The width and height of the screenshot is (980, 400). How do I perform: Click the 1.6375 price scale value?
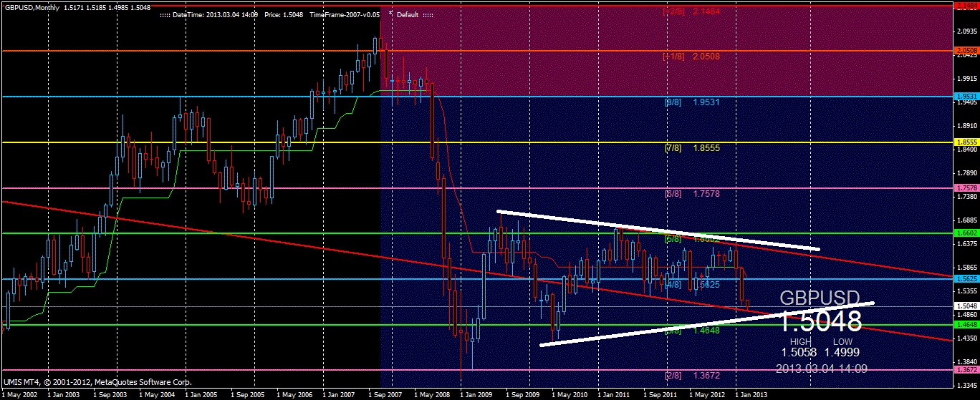click(x=968, y=244)
